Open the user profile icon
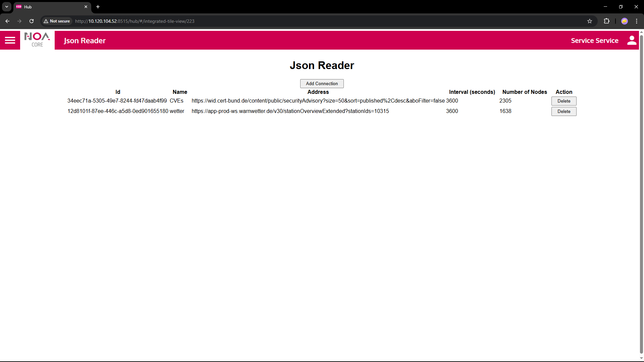Screen dimensions: 644x362 (x=632, y=41)
